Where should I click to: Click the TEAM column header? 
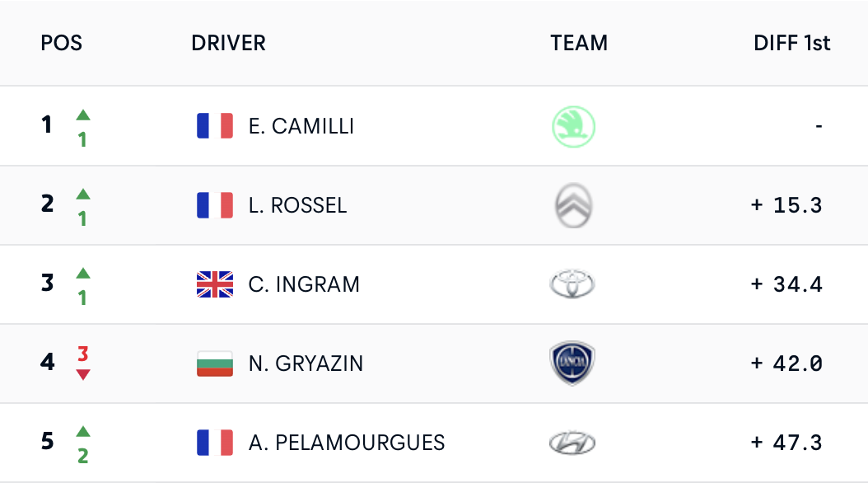coord(579,43)
